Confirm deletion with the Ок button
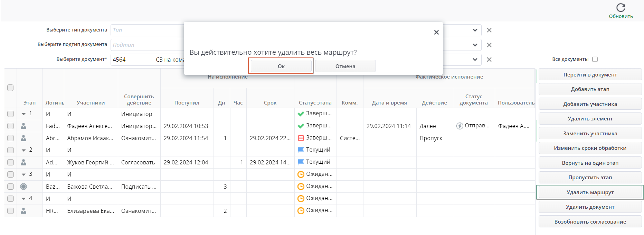Image resolution: width=644 pixels, height=235 pixels. (x=281, y=66)
